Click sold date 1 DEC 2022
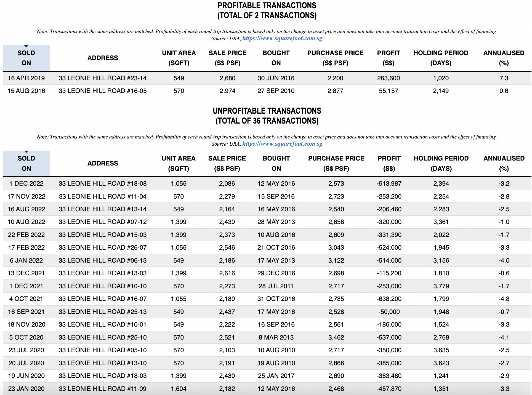Screen dimensions: 532x395 [26, 183]
